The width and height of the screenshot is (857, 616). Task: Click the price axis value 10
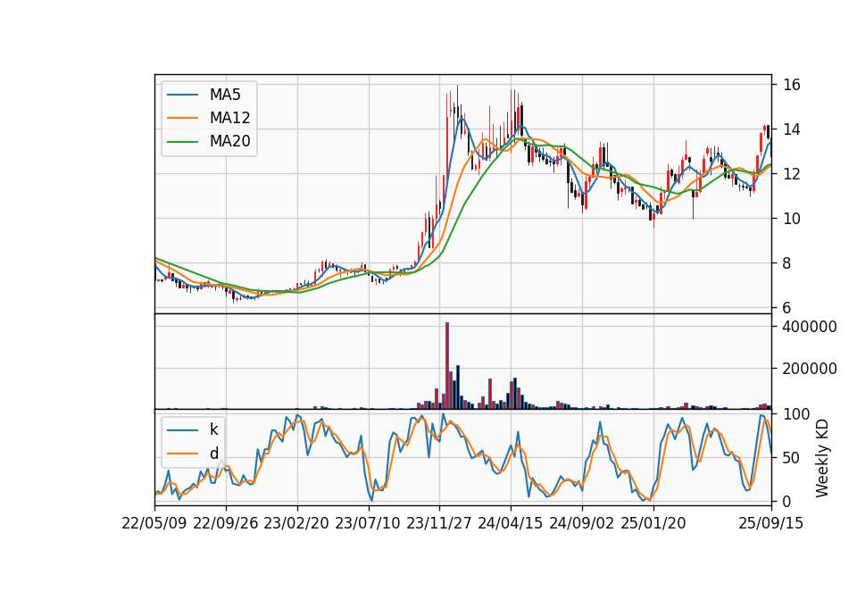[x=792, y=219]
